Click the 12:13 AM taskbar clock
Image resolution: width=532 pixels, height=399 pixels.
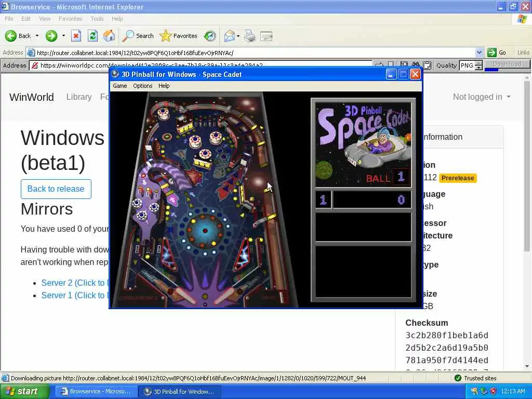[513, 392]
